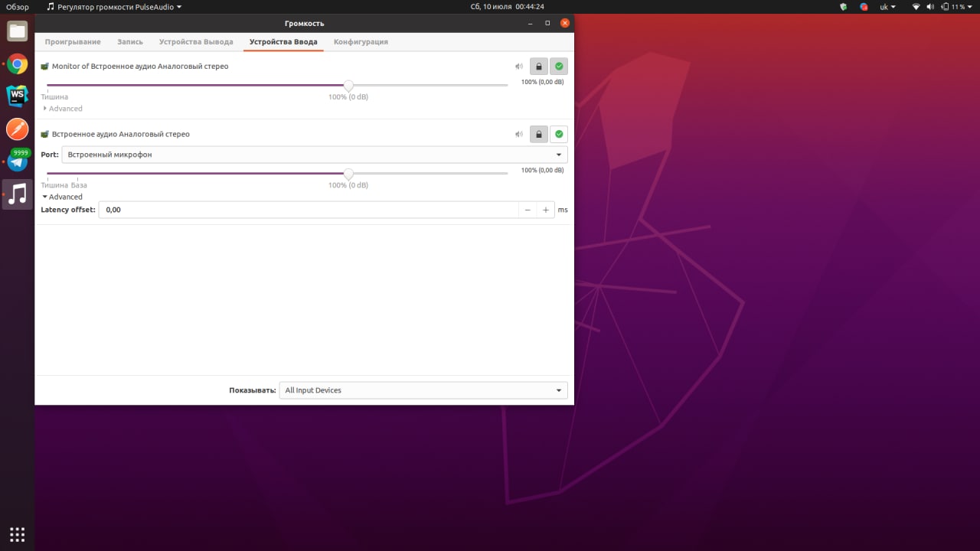Image resolution: width=980 pixels, height=551 pixels.
Task: Launch Google Chrome from dock
Action: coord(18,64)
